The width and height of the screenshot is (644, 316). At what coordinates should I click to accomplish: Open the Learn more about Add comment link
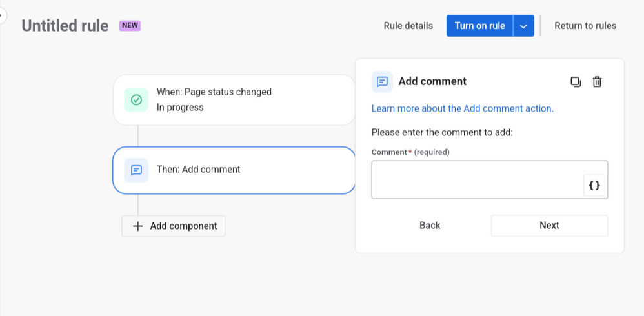point(462,109)
